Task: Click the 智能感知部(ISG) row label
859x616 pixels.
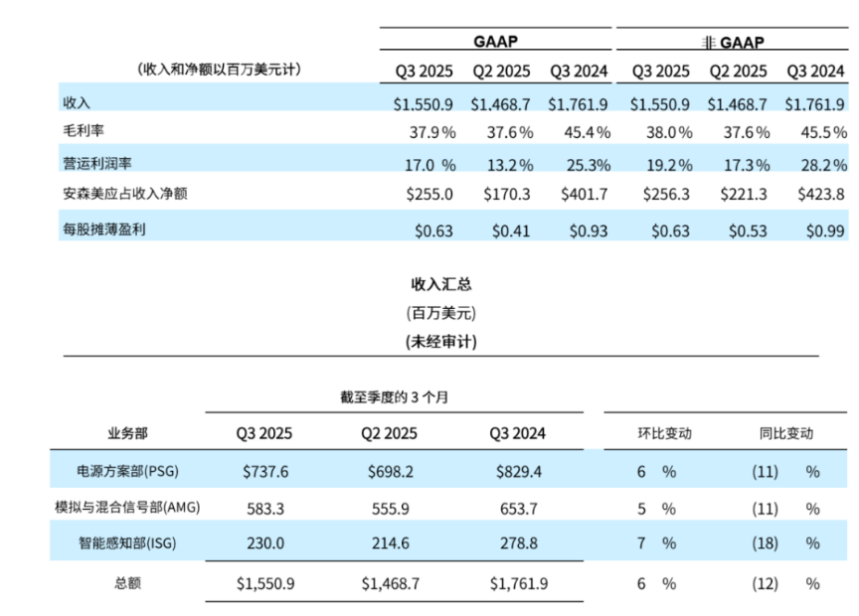Action: tap(127, 543)
